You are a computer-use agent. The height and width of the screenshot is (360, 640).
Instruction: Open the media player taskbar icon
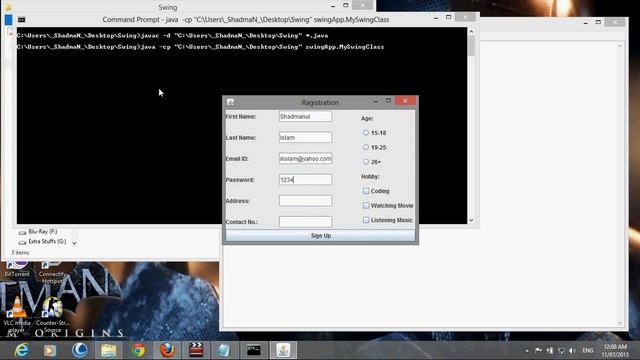click(x=50, y=350)
